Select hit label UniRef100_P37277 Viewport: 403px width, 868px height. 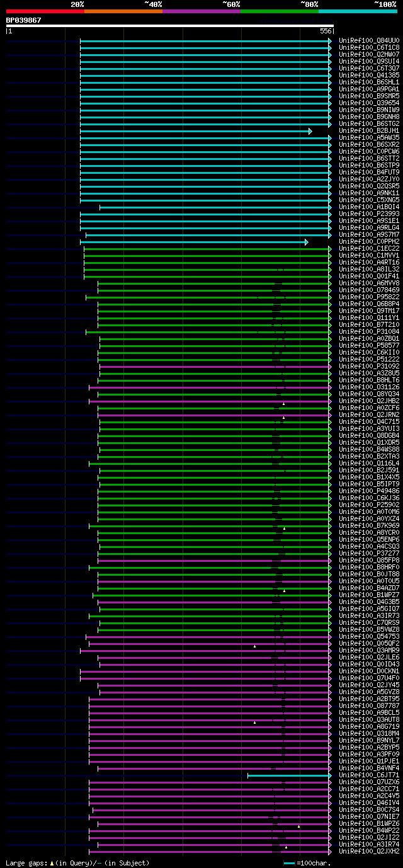click(x=369, y=553)
